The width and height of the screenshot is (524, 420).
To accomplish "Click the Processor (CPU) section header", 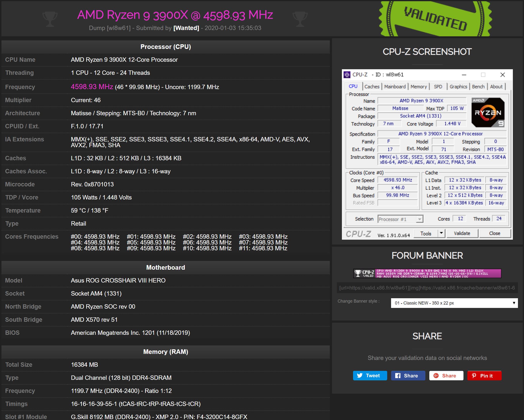I will tap(166, 47).
